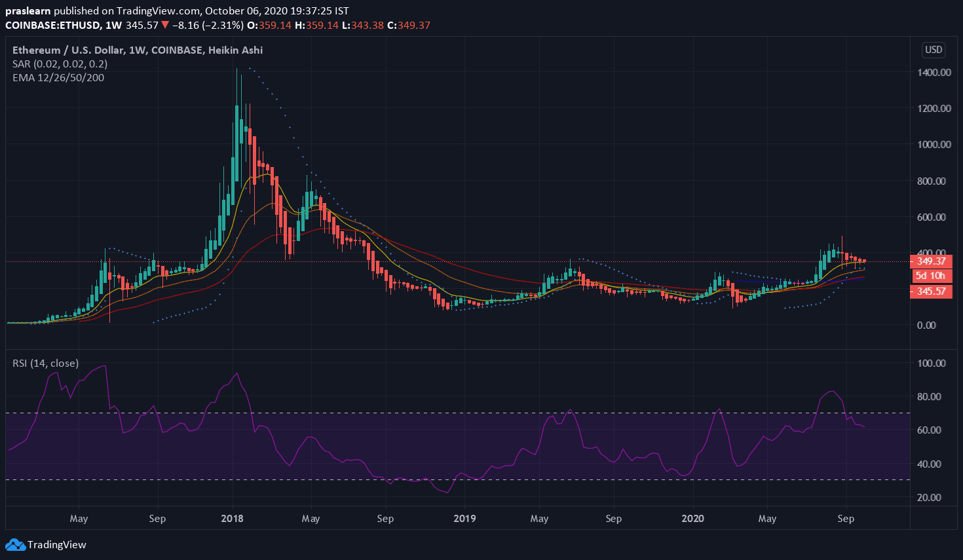Viewport: 963px width, 560px height.
Task: Select the EMA 12/26/50/200 indicator label
Action: (58, 77)
